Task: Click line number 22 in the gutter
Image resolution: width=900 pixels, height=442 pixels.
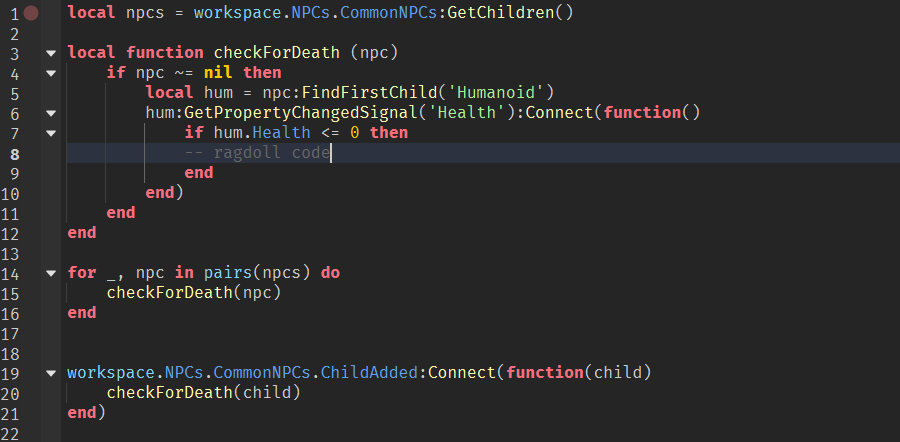Action: click(10, 434)
